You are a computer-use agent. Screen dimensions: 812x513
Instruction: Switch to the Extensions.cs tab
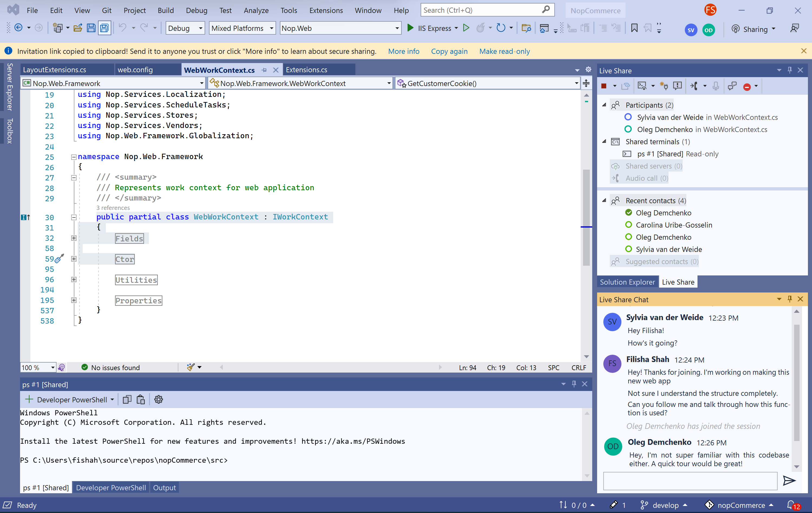(306, 70)
